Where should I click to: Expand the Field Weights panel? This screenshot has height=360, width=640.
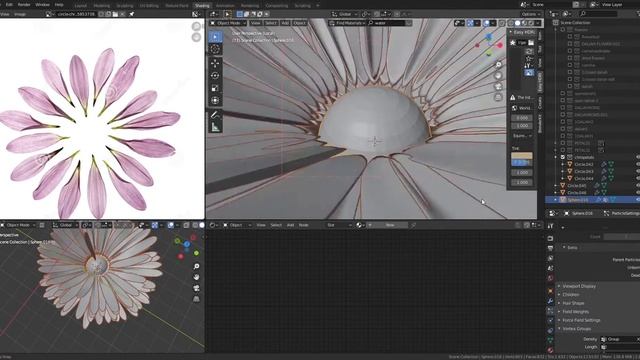pos(576,312)
